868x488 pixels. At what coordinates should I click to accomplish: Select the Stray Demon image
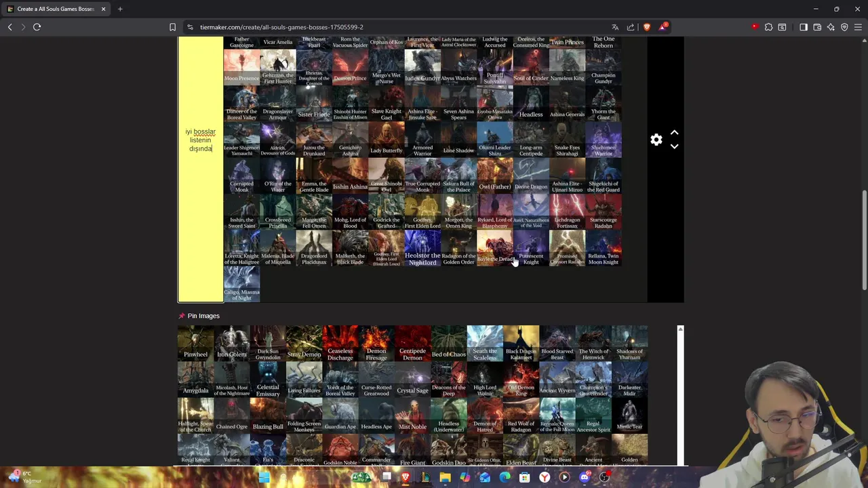pyautogui.click(x=304, y=343)
